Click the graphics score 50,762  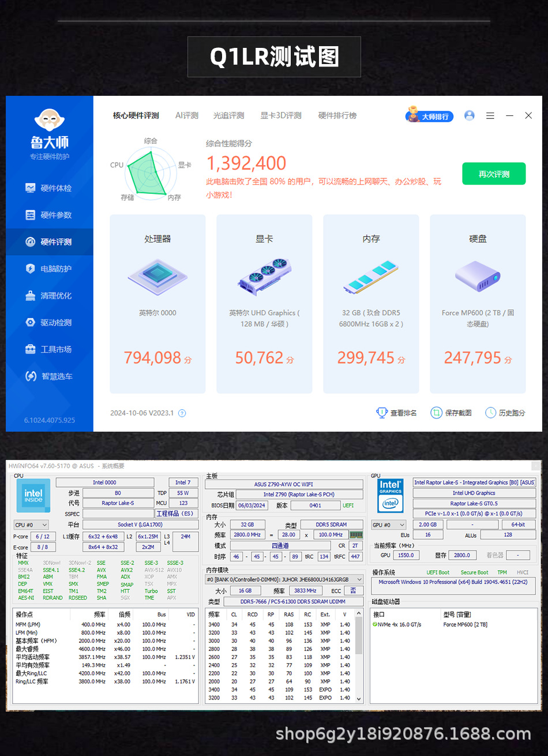pos(259,358)
